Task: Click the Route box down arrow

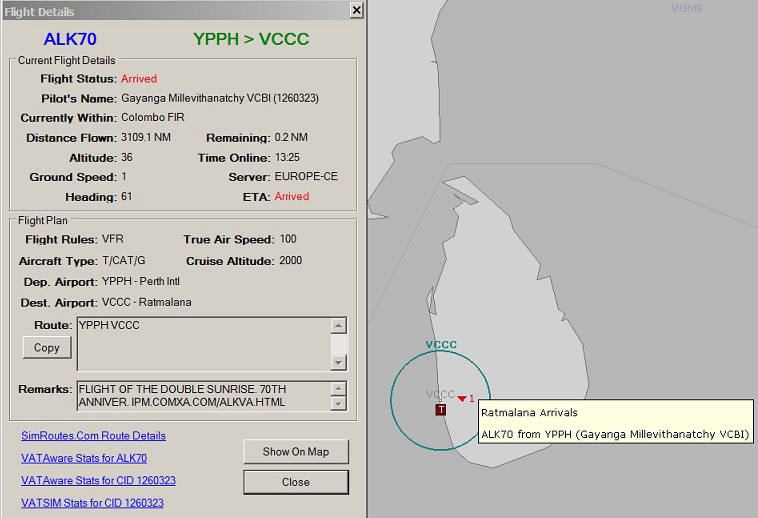Action: (x=338, y=362)
